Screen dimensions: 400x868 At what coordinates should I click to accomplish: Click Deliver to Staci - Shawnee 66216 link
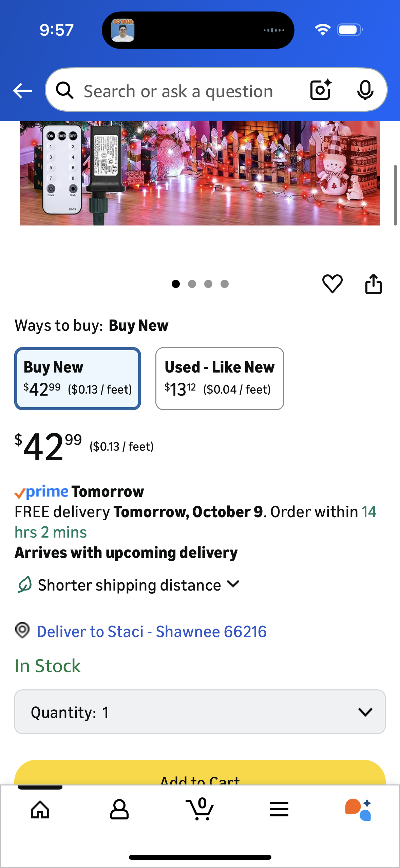tap(152, 632)
